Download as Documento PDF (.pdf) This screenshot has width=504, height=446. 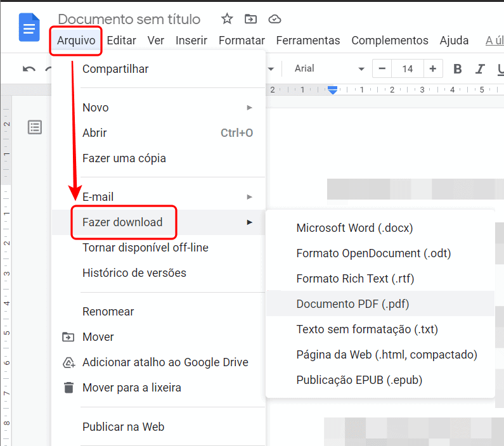pos(380,303)
